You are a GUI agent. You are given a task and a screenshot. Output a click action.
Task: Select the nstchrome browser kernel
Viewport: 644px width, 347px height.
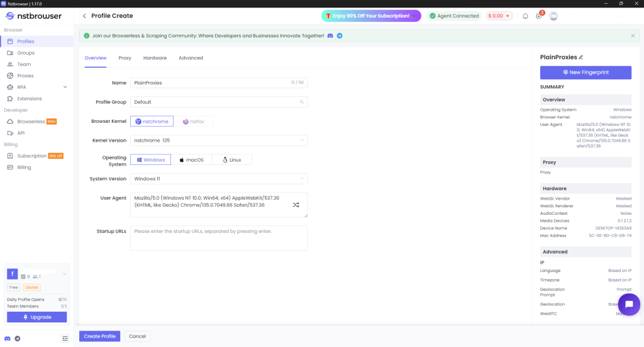pos(152,122)
